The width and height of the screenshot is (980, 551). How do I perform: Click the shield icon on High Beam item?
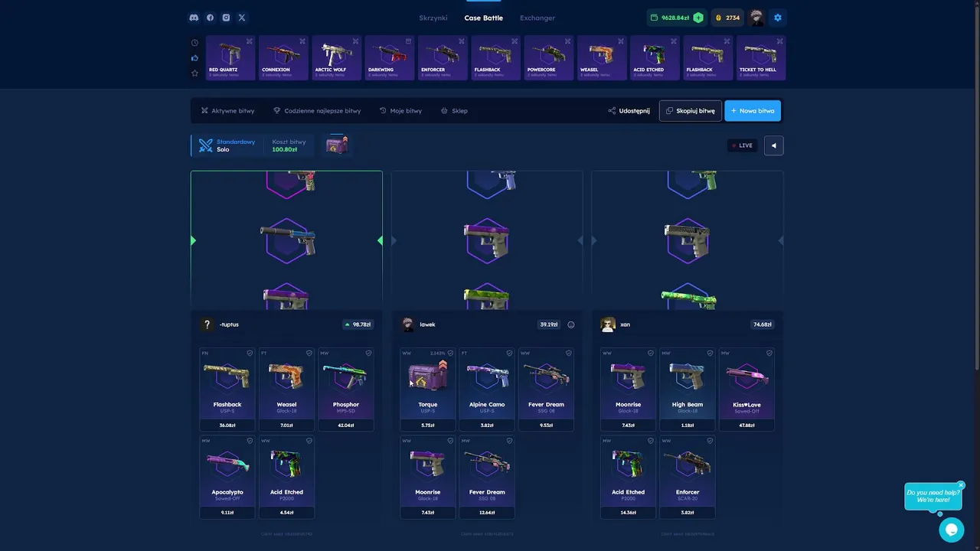[x=710, y=353]
